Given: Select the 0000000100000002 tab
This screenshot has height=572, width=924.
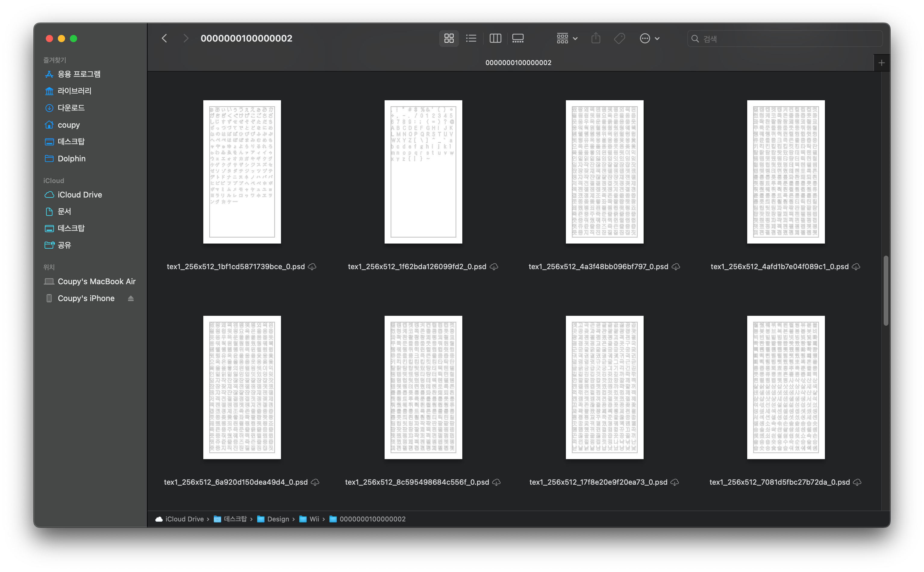Looking at the screenshot, I should [518, 63].
